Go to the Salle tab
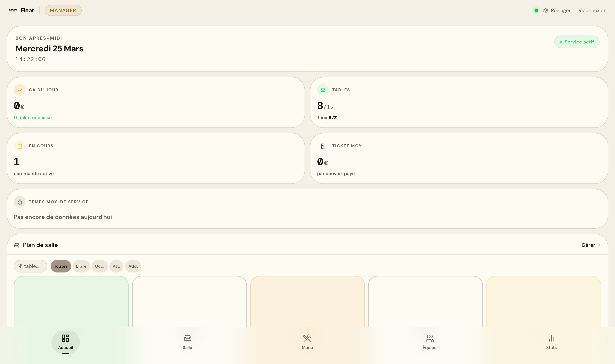Image resolution: width=615 pixels, height=364 pixels. [x=187, y=342]
